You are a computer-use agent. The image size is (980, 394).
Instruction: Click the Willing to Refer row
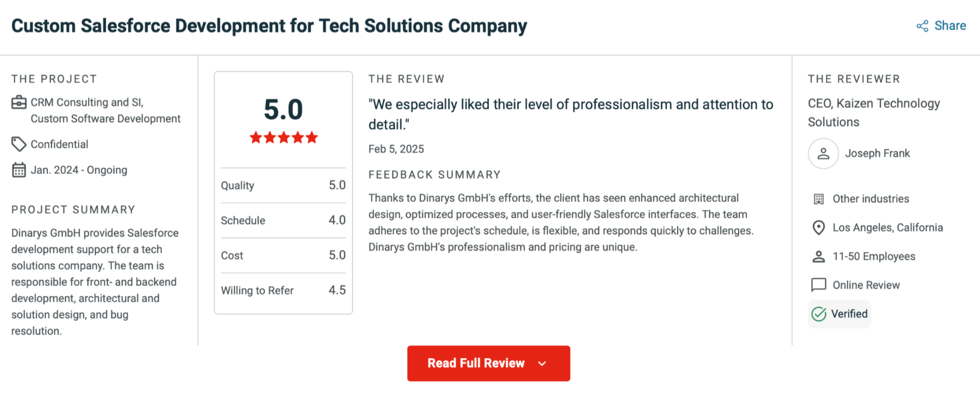tap(283, 290)
